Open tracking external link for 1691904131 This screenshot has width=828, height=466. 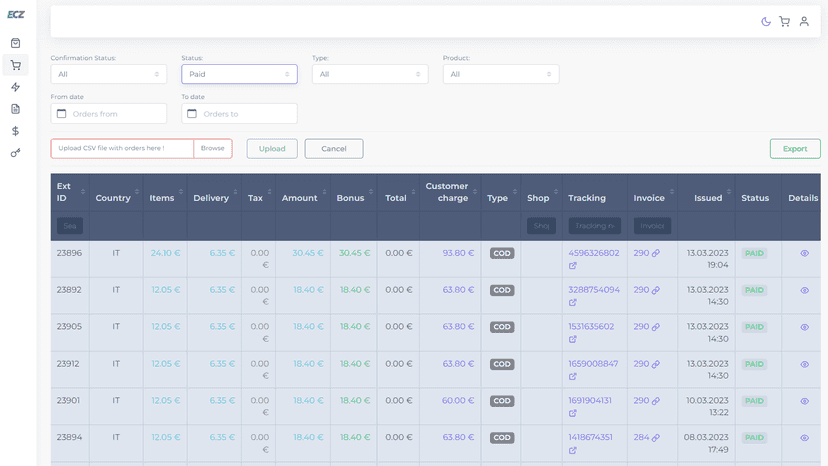coord(572,413)
